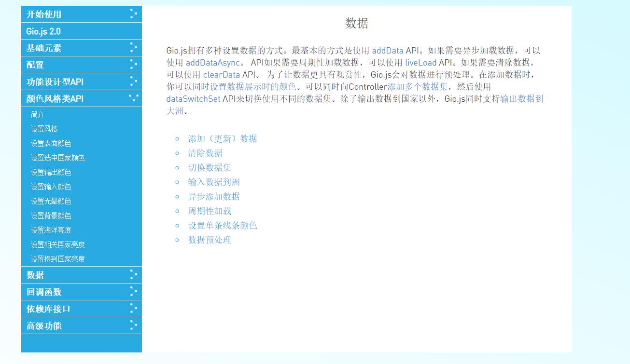Expand the 回调函数 section dots icon
The width and height of the screenshot is (630, 364).
(x=134, y=292)
